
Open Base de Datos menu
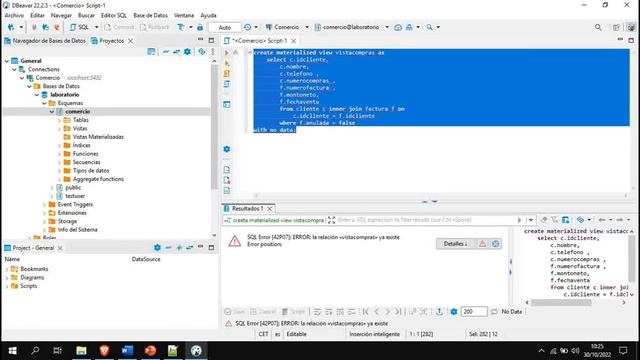(151, 15)
